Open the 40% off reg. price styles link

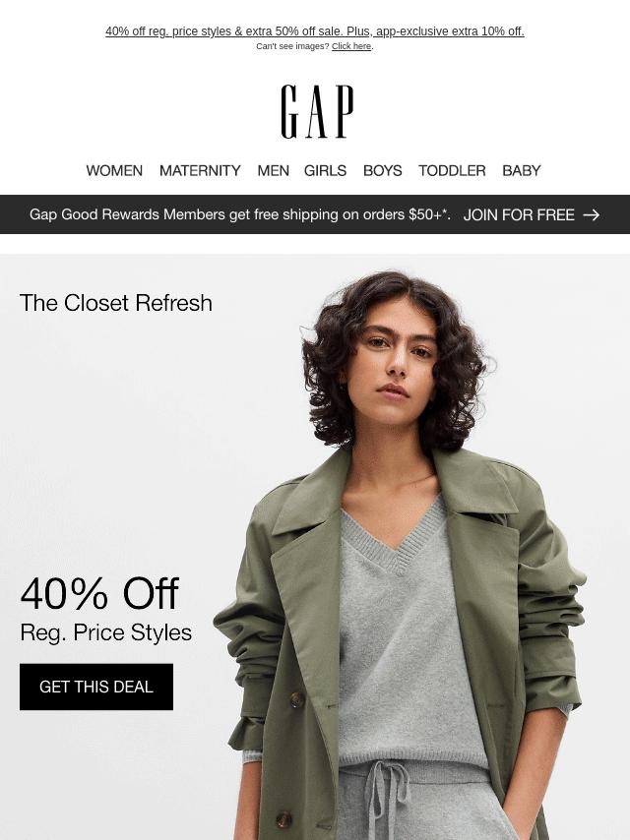[315, 31]
